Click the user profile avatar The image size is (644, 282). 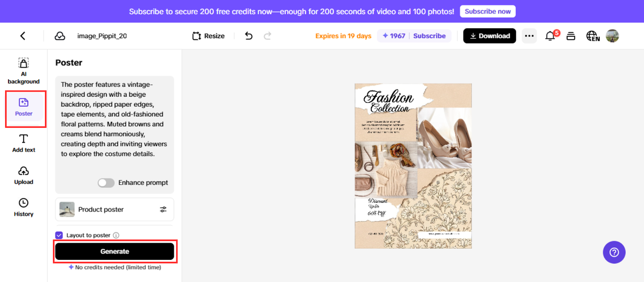[612, 36]
